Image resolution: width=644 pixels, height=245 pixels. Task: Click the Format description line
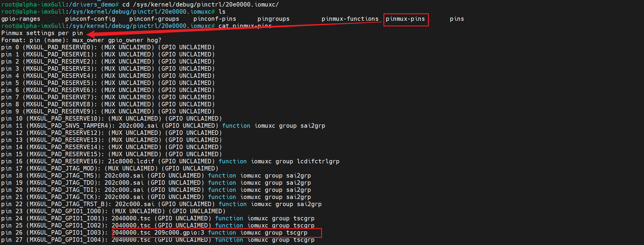(81, 40)
